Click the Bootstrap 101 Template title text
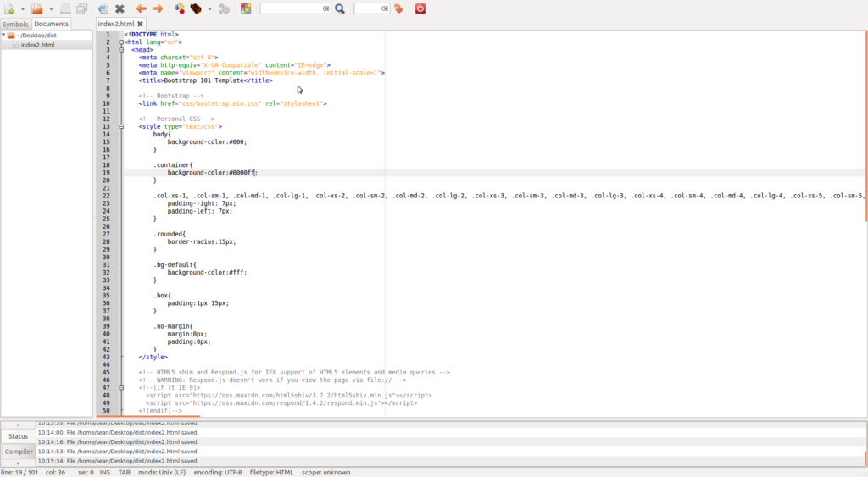The height and width of the screenshot is (477, 868). click(203, 80)
